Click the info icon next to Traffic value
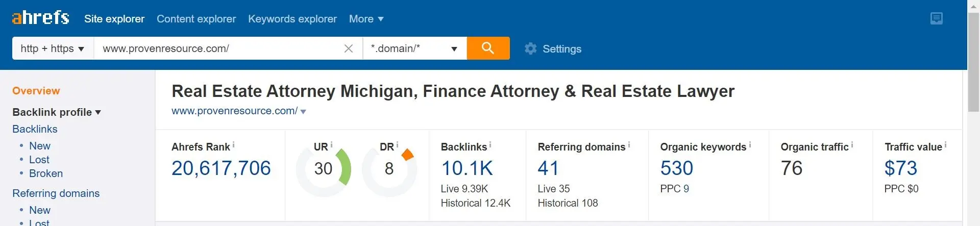This screenshot has height=226, width=980. [x=945, y=145]
